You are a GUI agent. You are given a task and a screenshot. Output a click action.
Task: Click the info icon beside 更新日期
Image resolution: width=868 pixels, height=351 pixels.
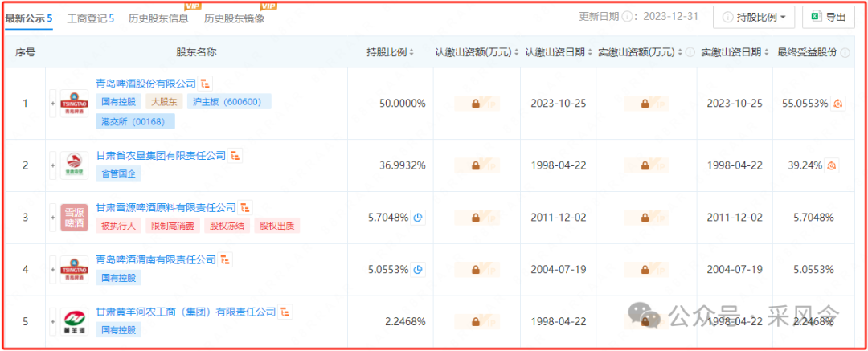click(x=627, y=17)
